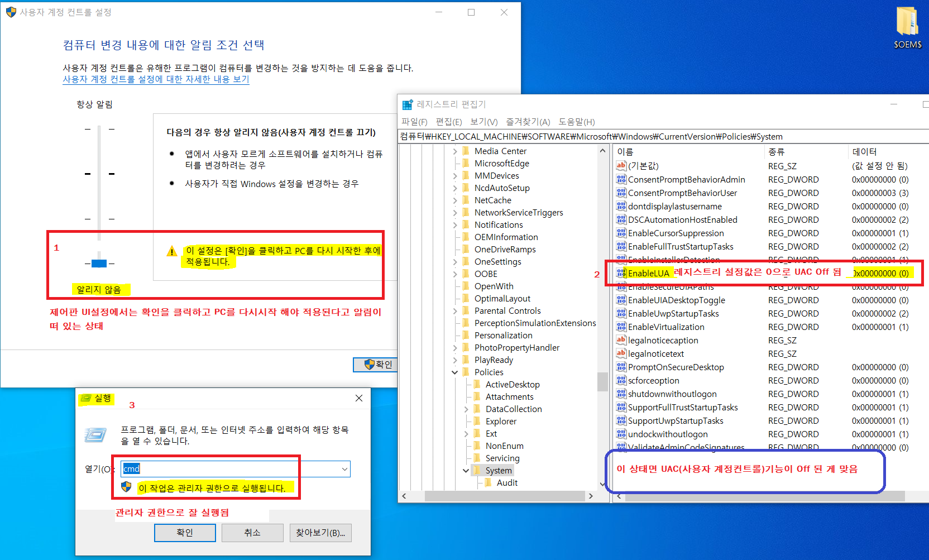Open the 즐겨찾기(A) menu in Registry Editor
Image resolution: width=929 pixels, height=560 pixels.
(528, 122)
